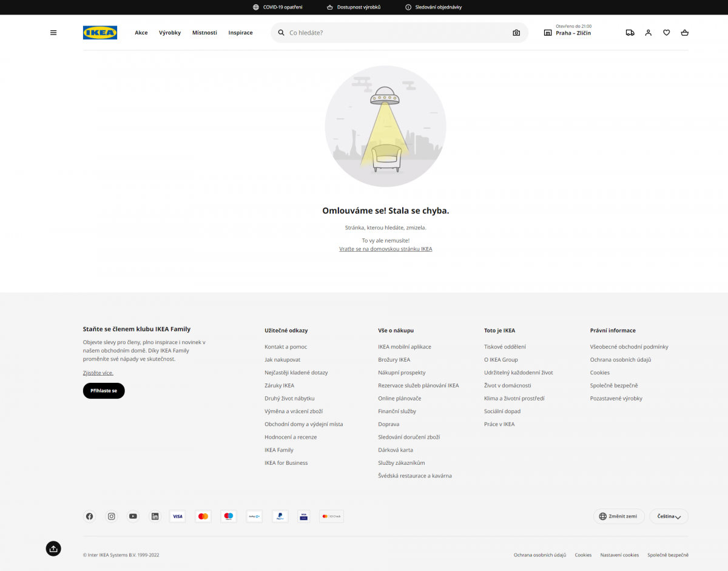This screenshot has height=571, width=728.
Task: Open Finanční služby link
Action: click(397, 411)
